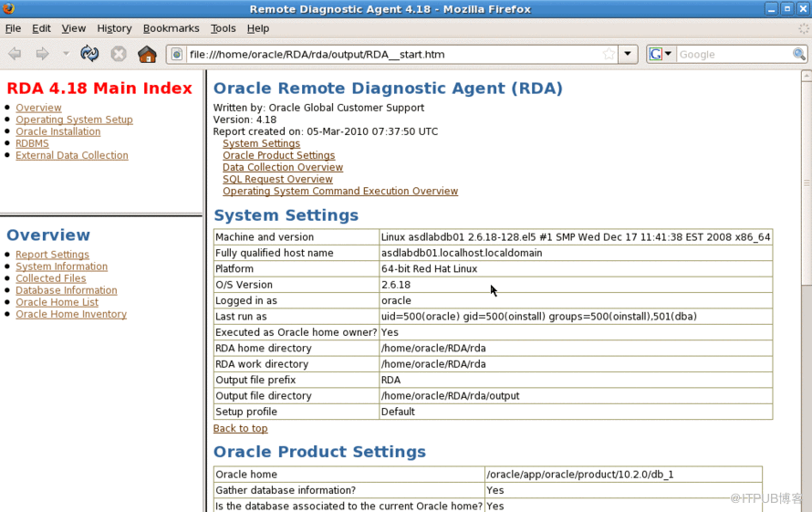Screen dimensions: 812x512
Task: Open the System Information link
Action: 62,266
